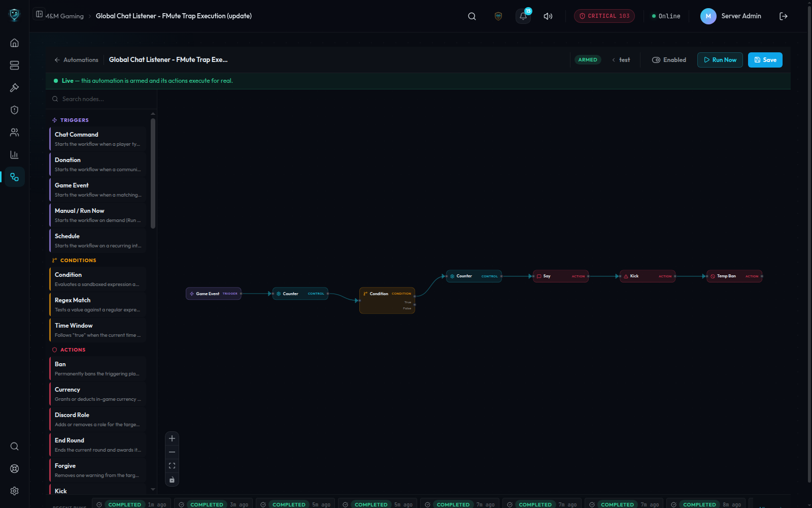This screenshot has height=508, width=812.
Task: Zoom out on the canvas with minus button
Action: [x=172, y=452]
